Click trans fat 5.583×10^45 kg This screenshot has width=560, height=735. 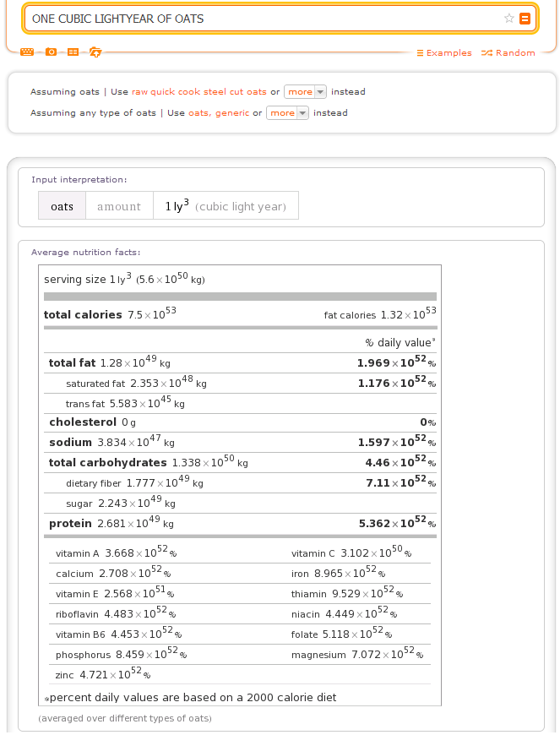coord(125,403)
